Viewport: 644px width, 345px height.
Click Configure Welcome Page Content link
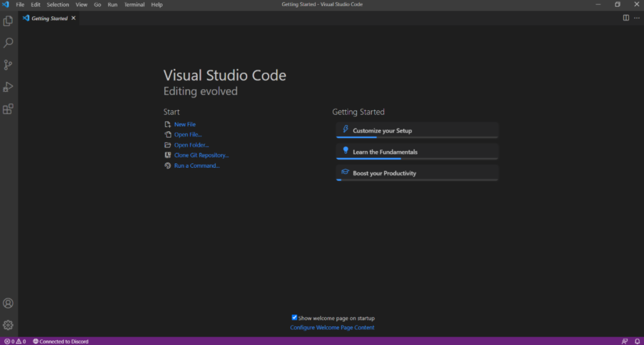pyautogui.click(x=332, y=327)
